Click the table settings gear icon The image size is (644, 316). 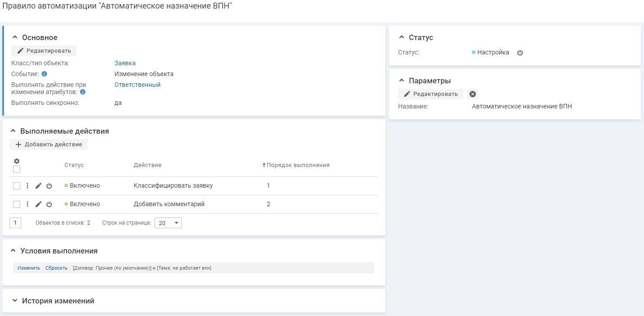point(17,161)
